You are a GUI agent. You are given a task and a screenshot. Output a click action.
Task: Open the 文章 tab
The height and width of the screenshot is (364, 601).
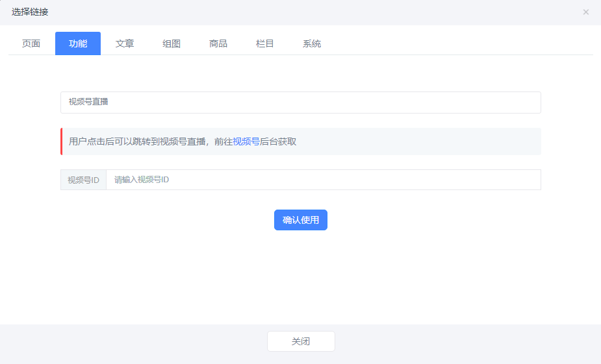click(125, 43)
